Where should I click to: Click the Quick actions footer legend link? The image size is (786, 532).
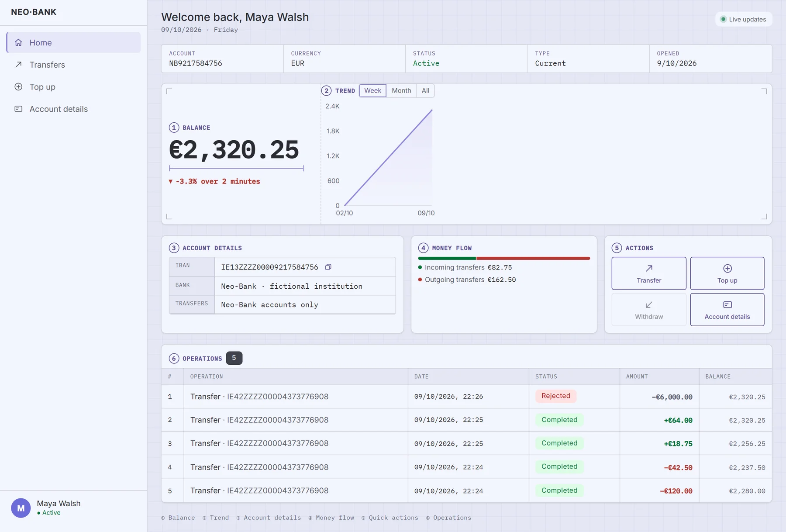click(x=390, y=518)
